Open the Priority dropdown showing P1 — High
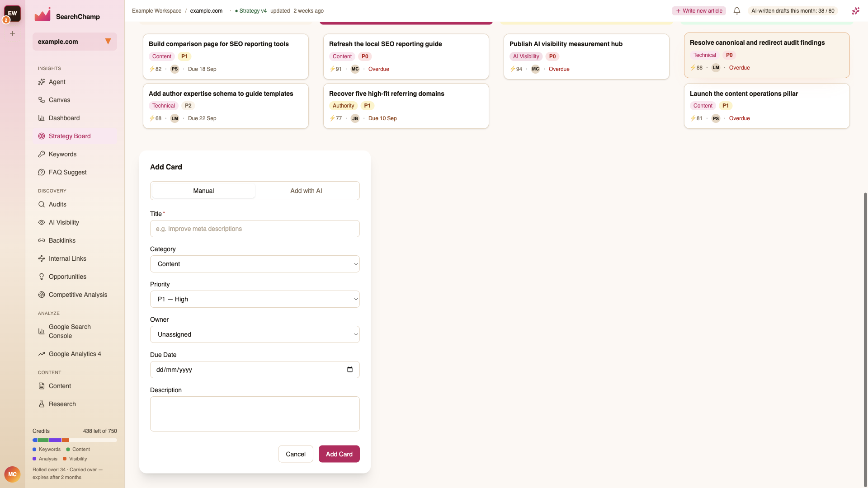The width and height of the screenshot is (868, 488). tap(255, 299)
